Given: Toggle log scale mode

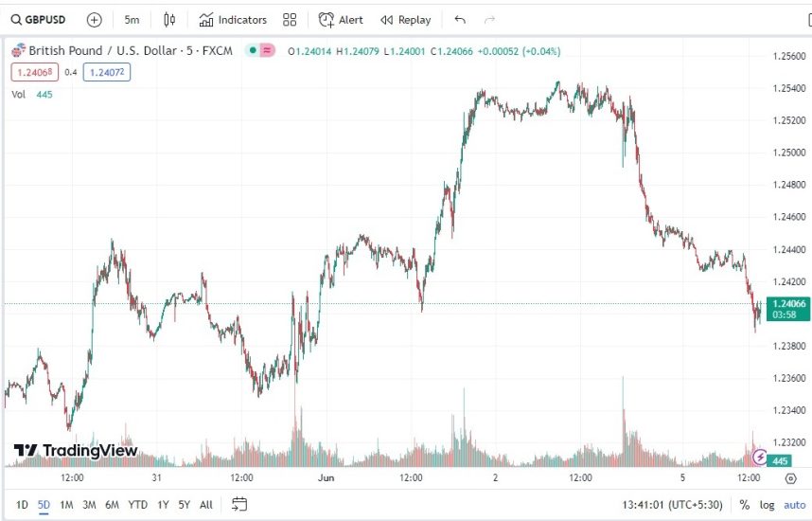Looking at the screenshot, I should 766,505.
